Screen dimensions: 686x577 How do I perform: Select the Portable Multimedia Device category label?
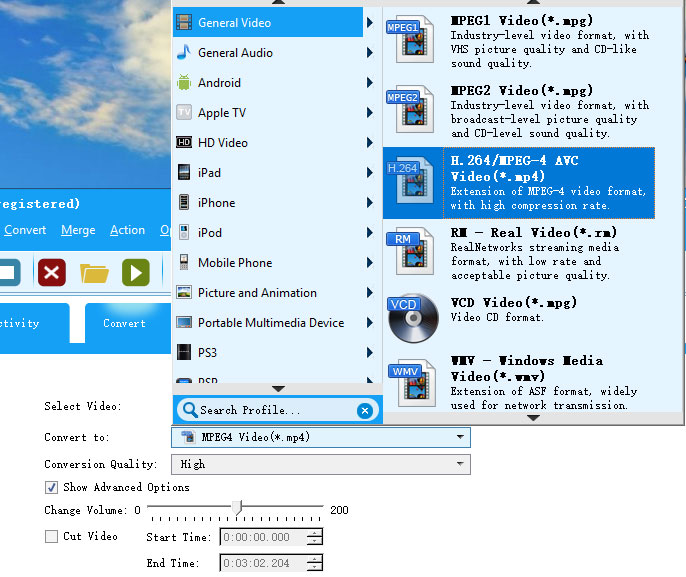(x=271, y=323)
